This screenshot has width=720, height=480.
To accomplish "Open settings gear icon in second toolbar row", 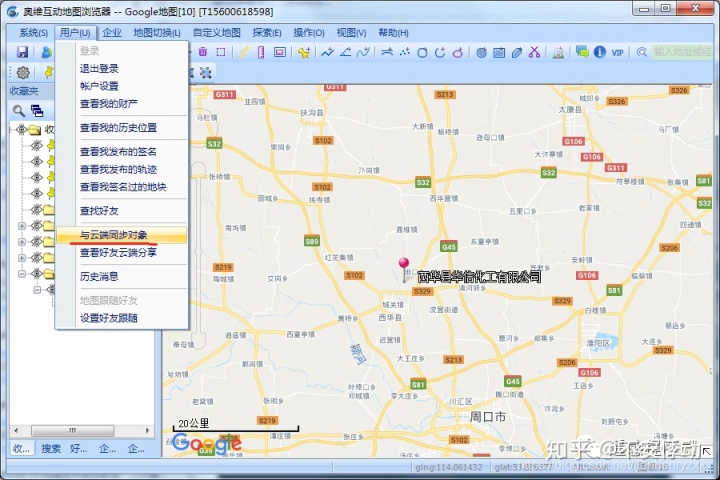I will click(x=23, y=73).
